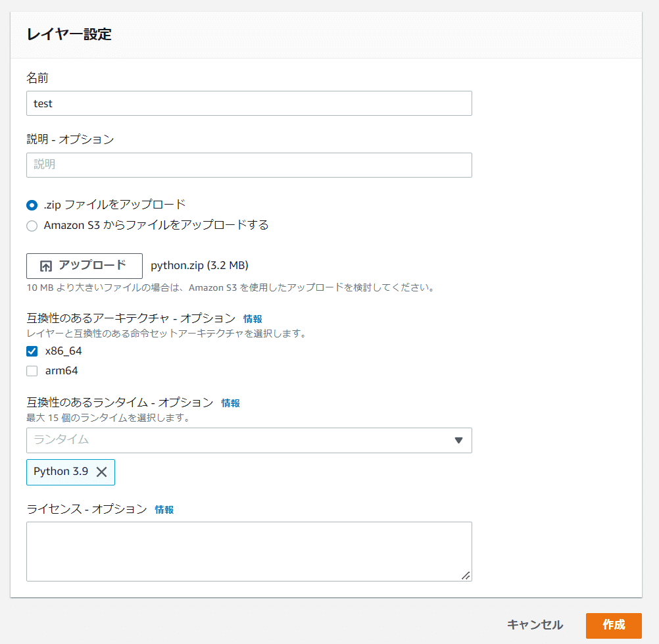659x644 pixels.
Task: Click the 情報 link next to ライセンス - オプション
Action: click(x=164, y=509)
